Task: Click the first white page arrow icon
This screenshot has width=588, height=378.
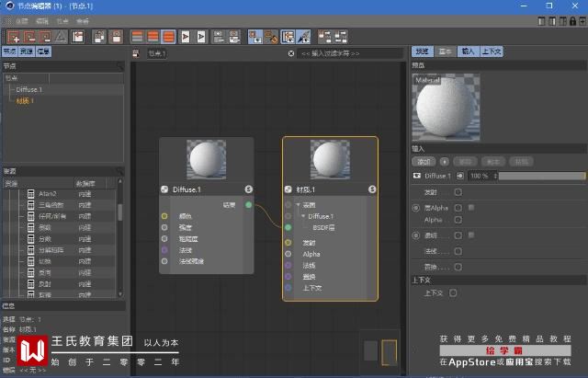Action: (186, 37)
